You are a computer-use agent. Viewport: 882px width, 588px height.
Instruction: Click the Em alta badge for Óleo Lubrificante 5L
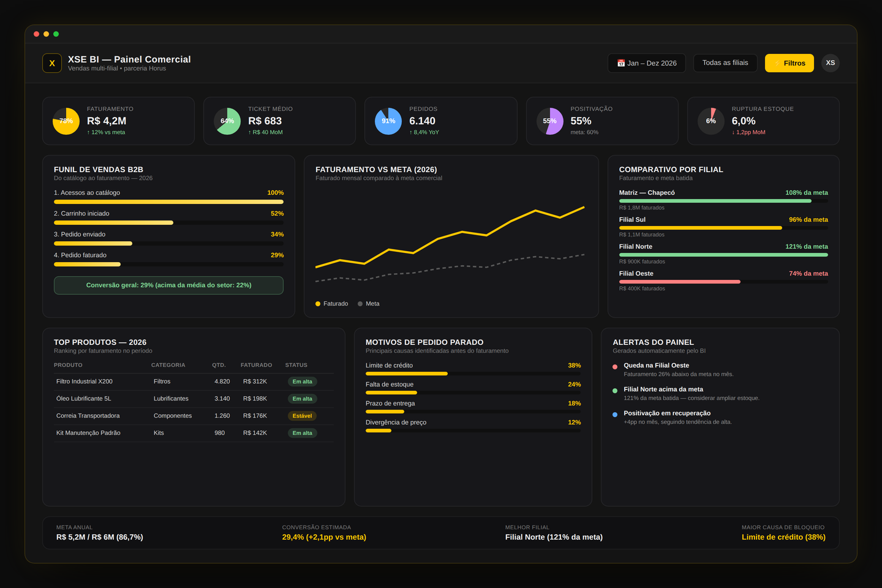(302, 399)
